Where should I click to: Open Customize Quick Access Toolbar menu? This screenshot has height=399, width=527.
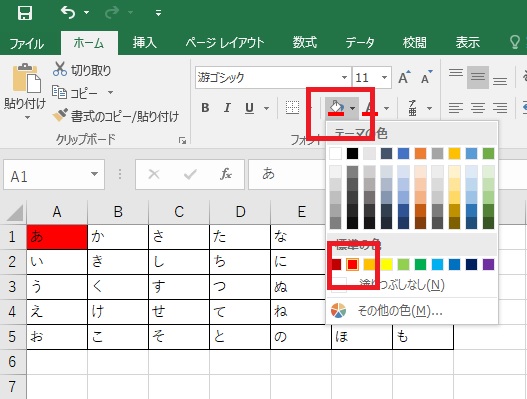[x=158, y=13]
